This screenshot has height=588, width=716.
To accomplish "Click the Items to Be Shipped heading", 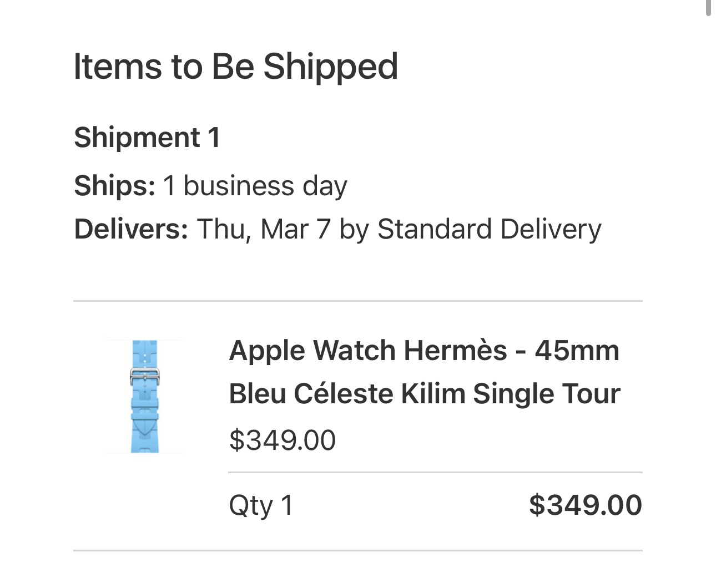I will click(x=235, y=67).
